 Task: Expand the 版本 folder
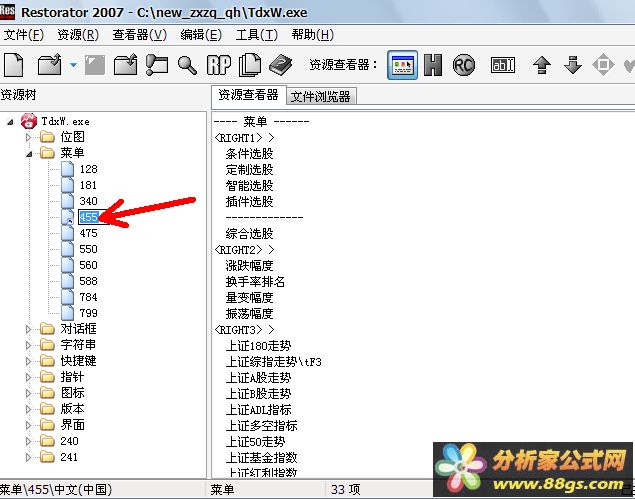(28, 409)
